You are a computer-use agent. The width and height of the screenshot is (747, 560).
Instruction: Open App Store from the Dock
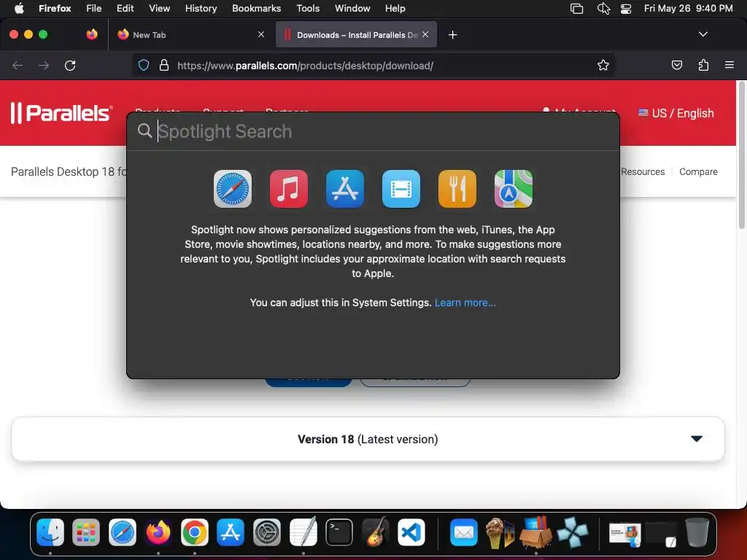tap(231, 532)
